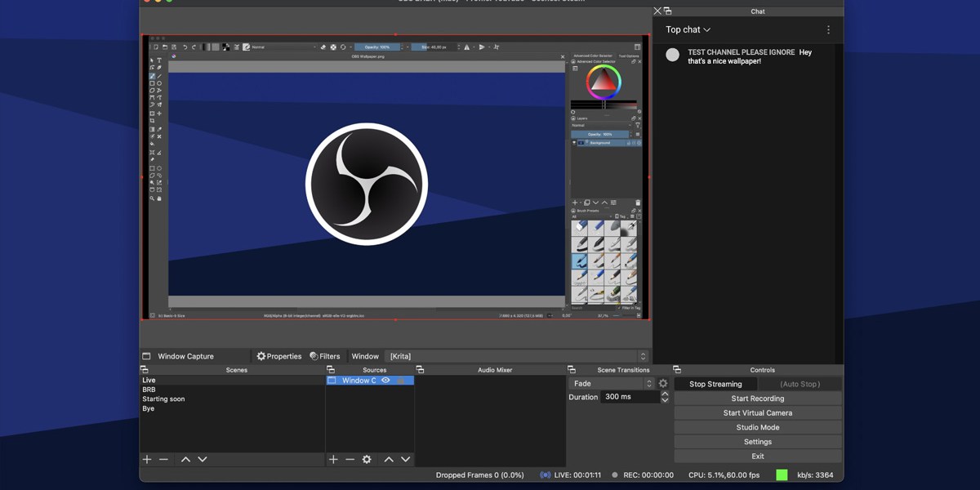Open Filters for the Window Capture source
This screenshot has height=490, width=980.
pyautogui.click(x=325, y=356)
